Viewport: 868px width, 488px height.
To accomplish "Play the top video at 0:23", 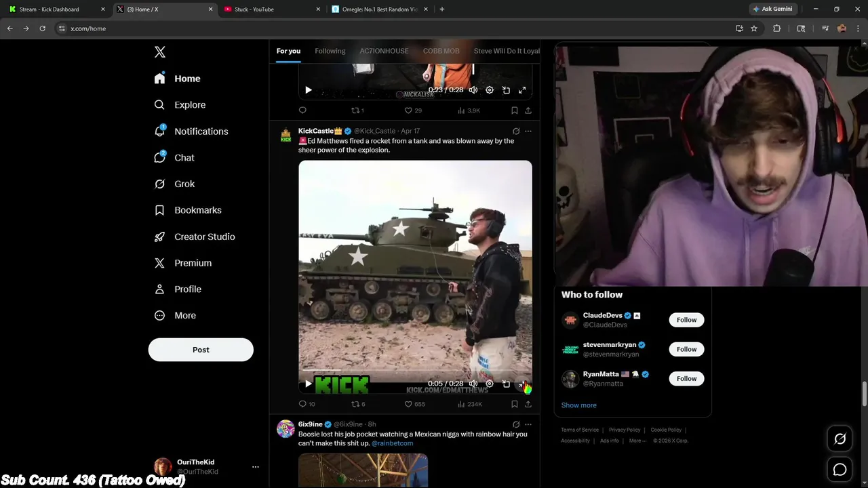I will 309,90.
